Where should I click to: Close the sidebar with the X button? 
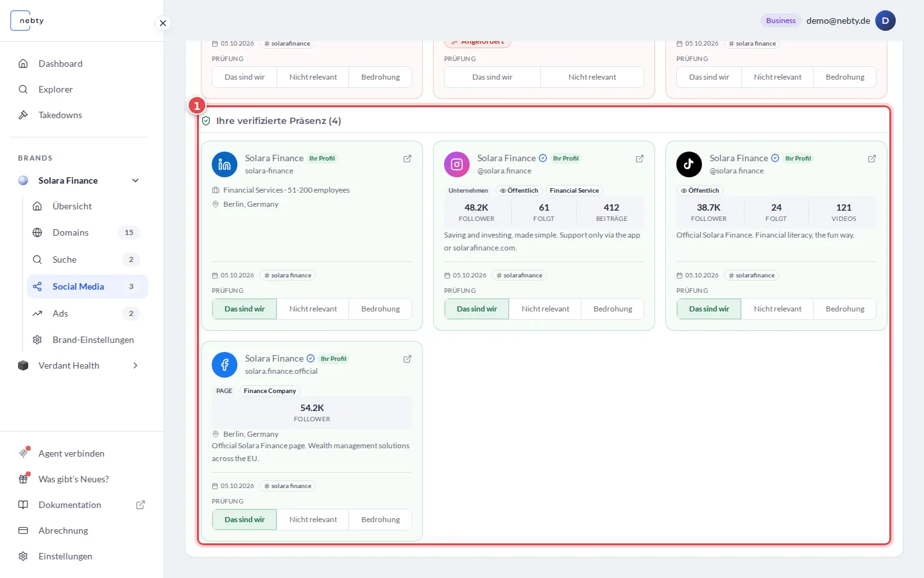click(x=163, y=23)
